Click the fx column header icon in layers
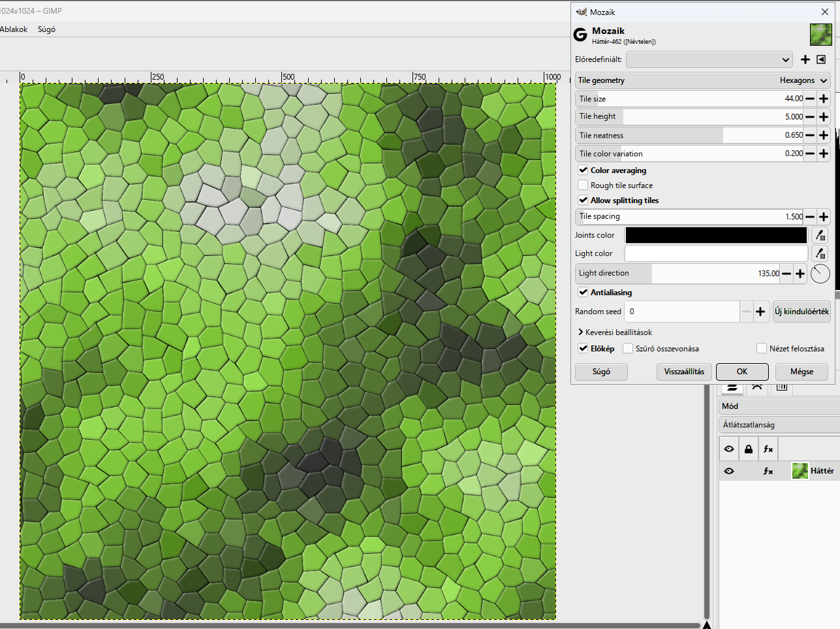Viewport: 840px width, 629px height. pyautogui.click(x=768, y=449)
